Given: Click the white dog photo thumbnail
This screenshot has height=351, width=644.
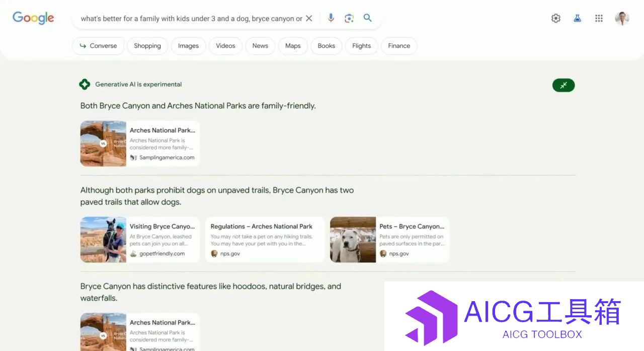Looking at the screenshot, I should pos(353,240).
